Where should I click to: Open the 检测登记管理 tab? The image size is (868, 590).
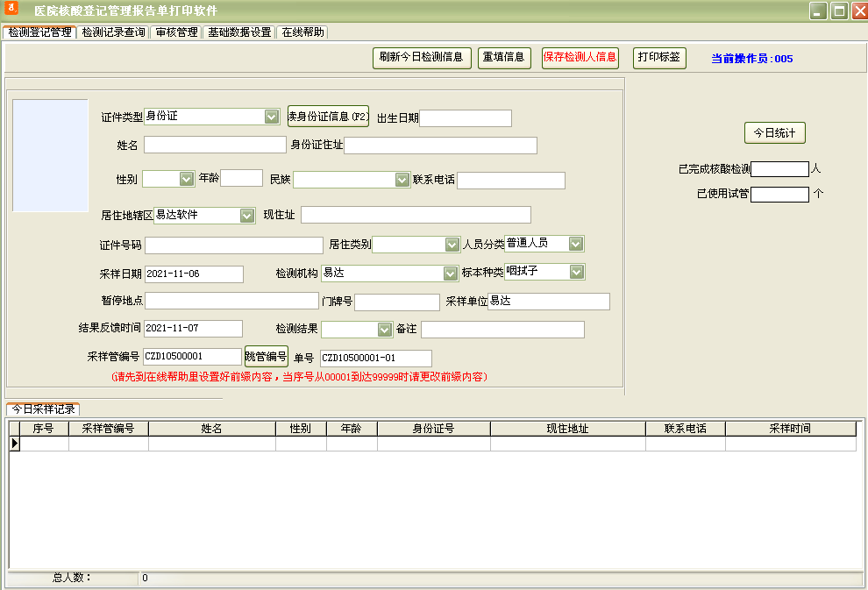pyautogui.click(x=39, y=32)
